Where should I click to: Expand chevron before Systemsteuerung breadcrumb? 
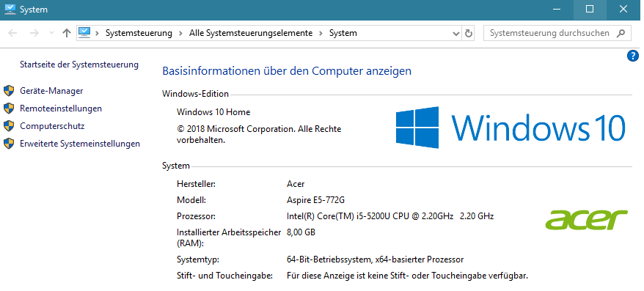pos(98,33)
